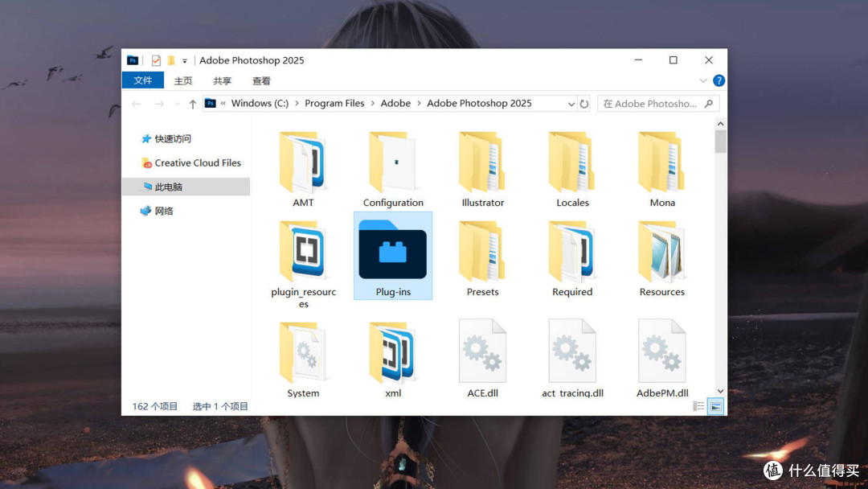Select the Locales folder

tap(572, 170)
